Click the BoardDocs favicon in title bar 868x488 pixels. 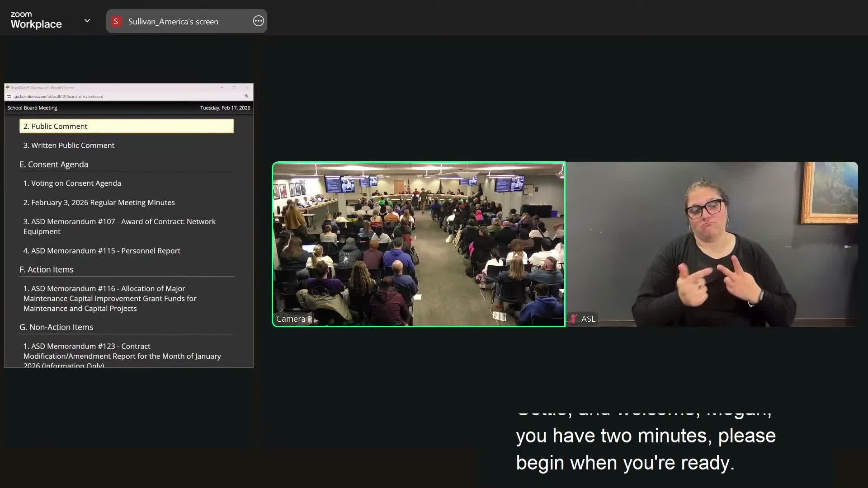tap(8, 87)
